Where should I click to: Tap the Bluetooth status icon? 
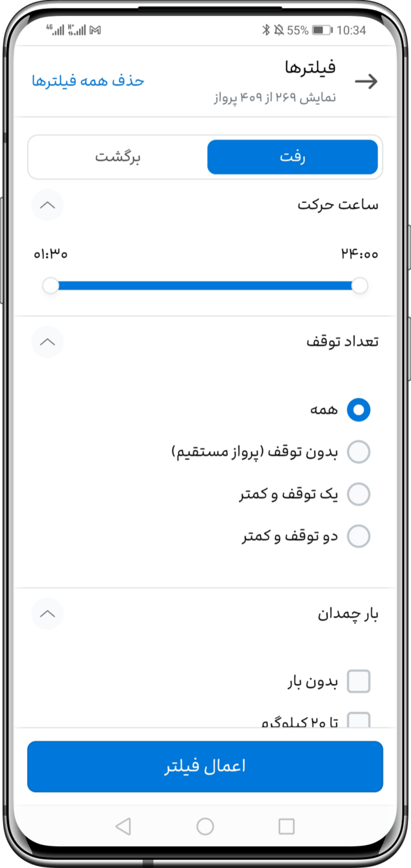(x=266, y=30)
